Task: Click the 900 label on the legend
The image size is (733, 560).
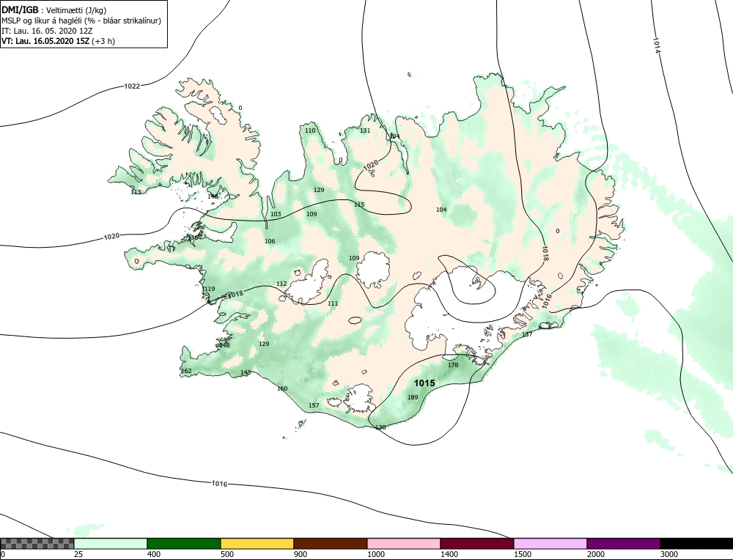Action: click(x=300, y=554)
